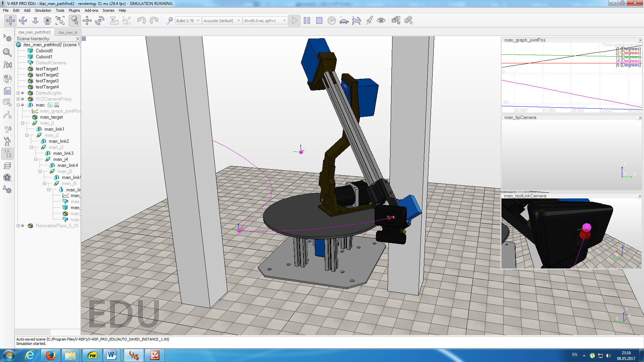Click the Play simulation button
The image size is (644, 362).
pyautogui.click(x=294, y=20)
